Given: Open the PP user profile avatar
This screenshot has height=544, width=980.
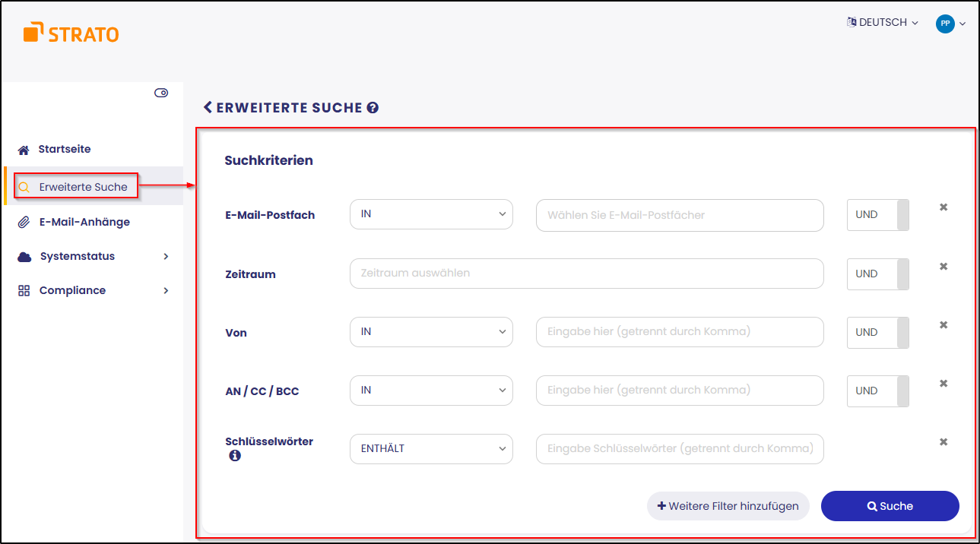Looking at the screenshot, I should point(945,24).
